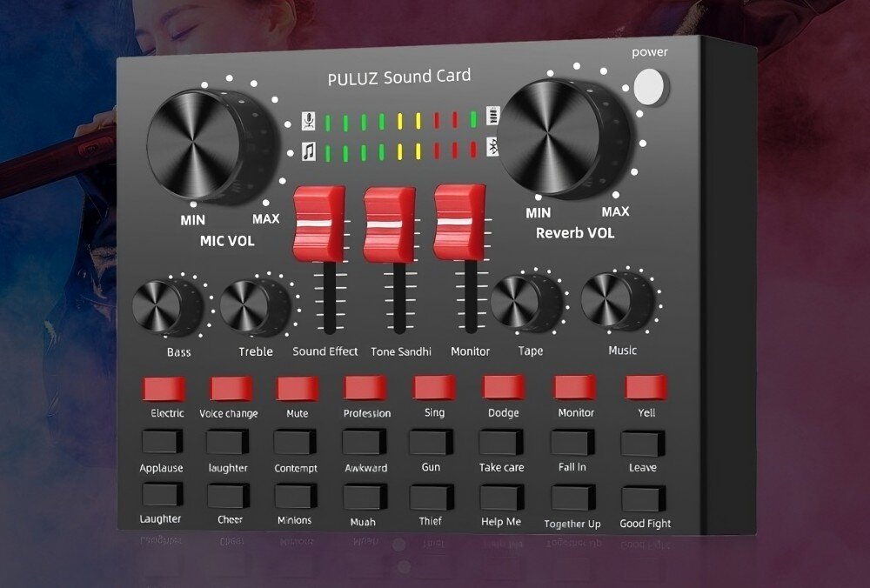Image resolution: width=870 pixels, height=588 pixels.
Task: Trigger the Together Up sound button
Action: pyautogui.click(x=573, y=498)
